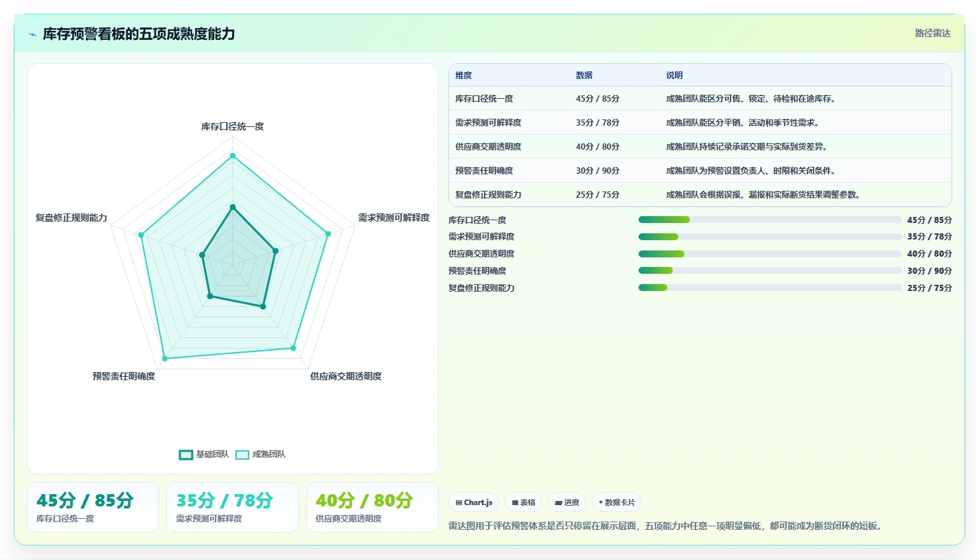979x560 pixels.
Task: Select the Chart.js tag pill
Action: tap(474, 502)
